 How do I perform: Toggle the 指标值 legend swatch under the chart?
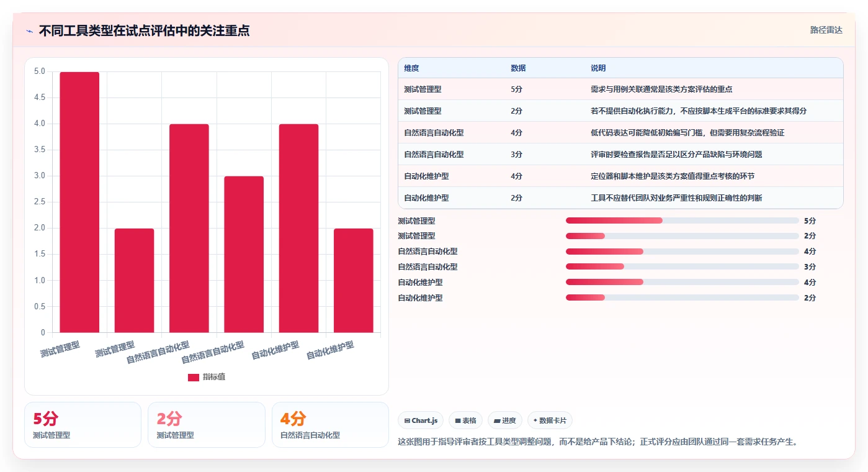pyautogui.click(x=194, y=377)
